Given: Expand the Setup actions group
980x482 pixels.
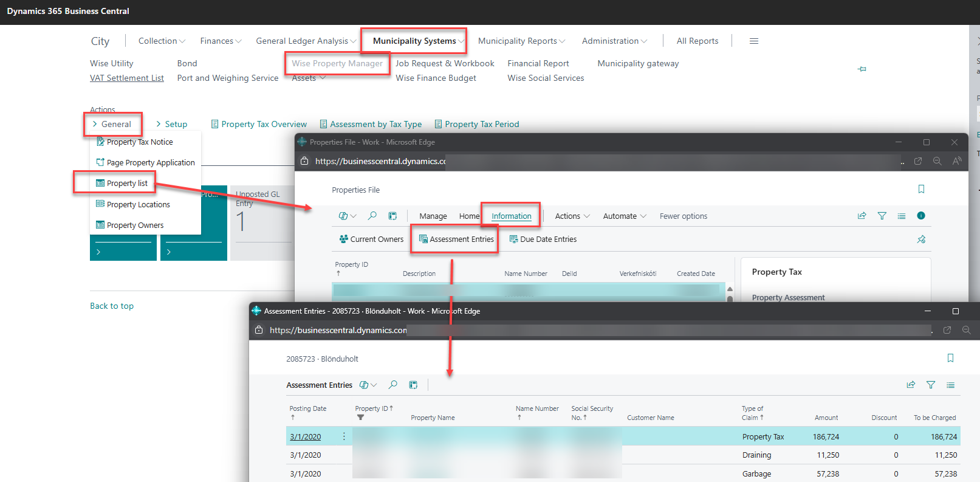Looking at the screenshot, I should tap(171, 124).
